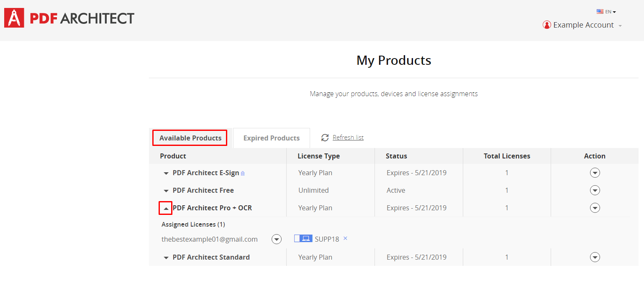Click the Action column header
644x296 pixels.
click(595, 156)
